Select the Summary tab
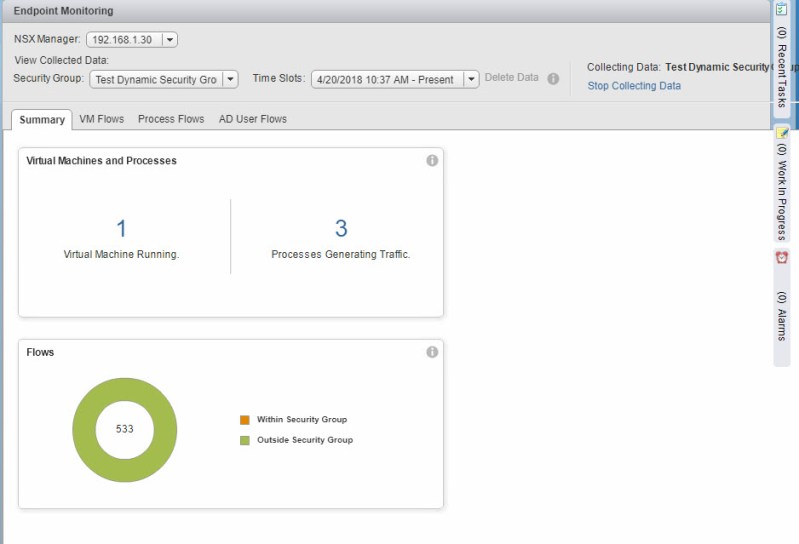This screenshot has height=544, width=799. (42, 119)
